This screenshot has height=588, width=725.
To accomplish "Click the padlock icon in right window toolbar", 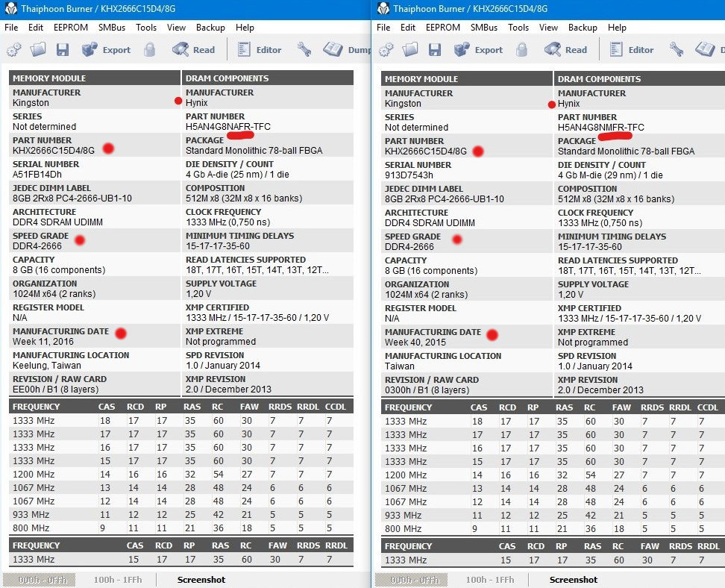I will pos(521,49).
